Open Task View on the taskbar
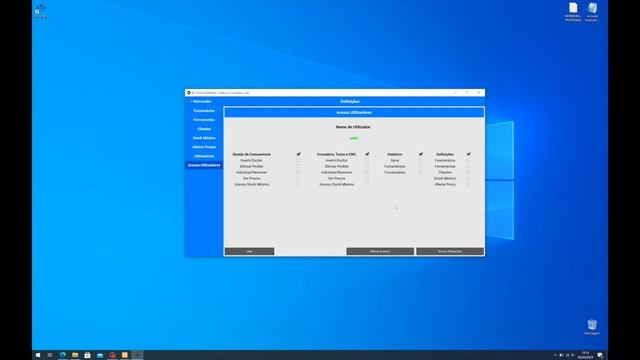Viewport: 640px width, 360px height. coord(50,355)
